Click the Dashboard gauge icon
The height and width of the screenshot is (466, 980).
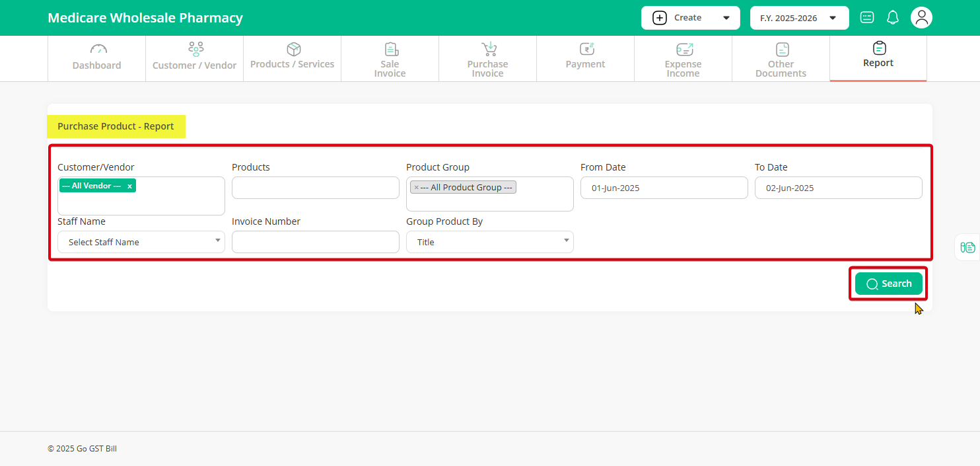coord(98,49)
